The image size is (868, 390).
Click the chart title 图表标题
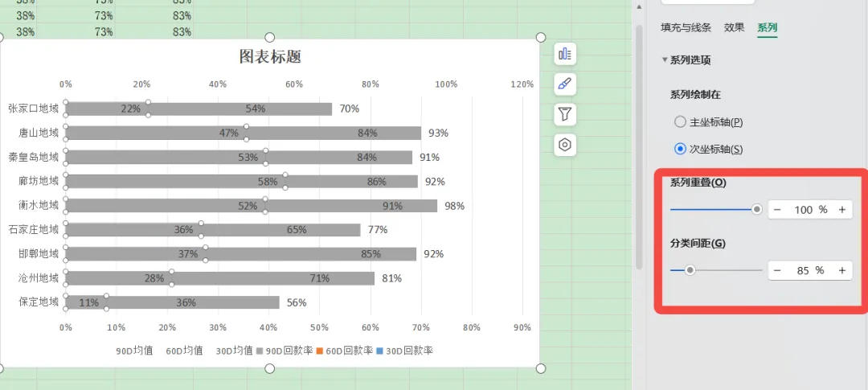coord(270,56)
